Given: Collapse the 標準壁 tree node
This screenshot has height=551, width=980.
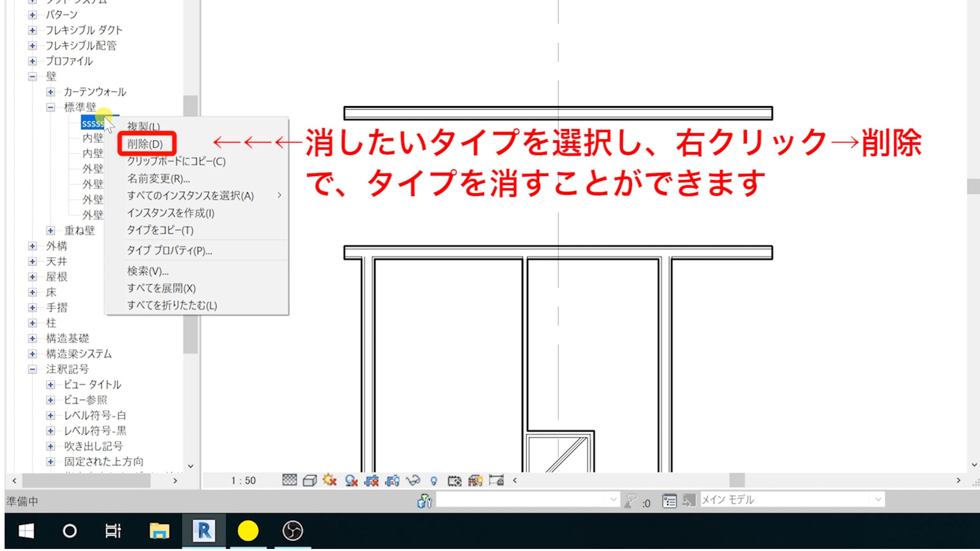Looking at the screenshot, I should 51,107.
